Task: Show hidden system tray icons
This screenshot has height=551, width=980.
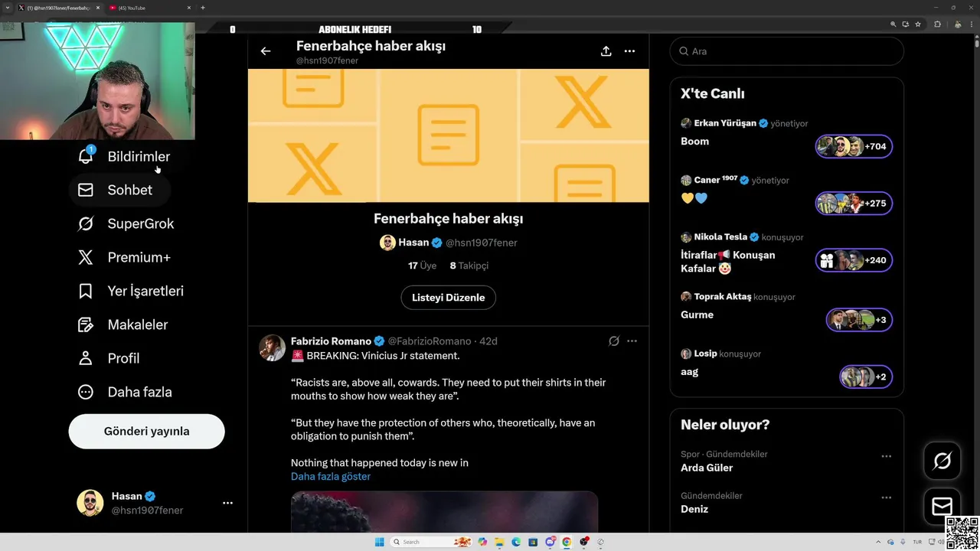Action: tap(878, 542)
